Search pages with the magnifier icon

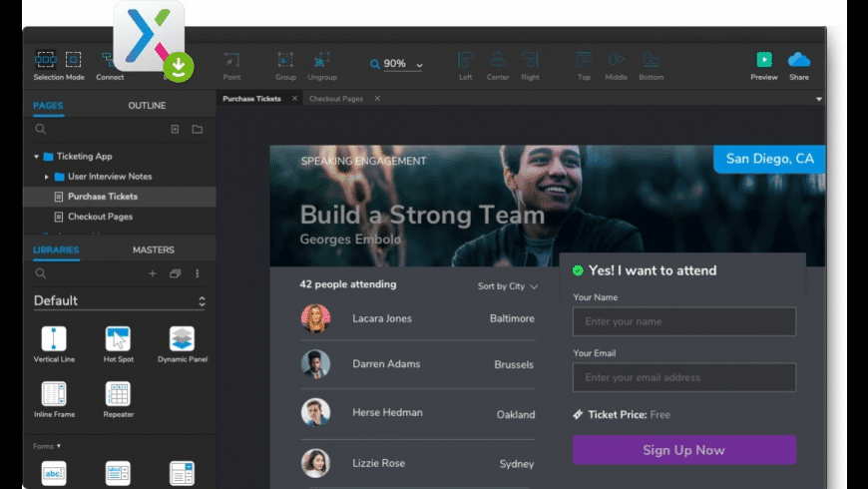coord(41,129)
